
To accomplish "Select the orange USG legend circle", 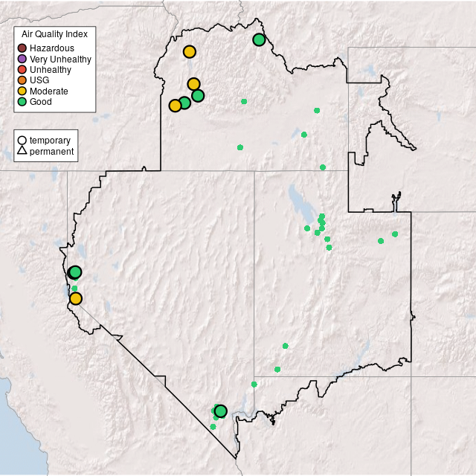I will (22, 80).
